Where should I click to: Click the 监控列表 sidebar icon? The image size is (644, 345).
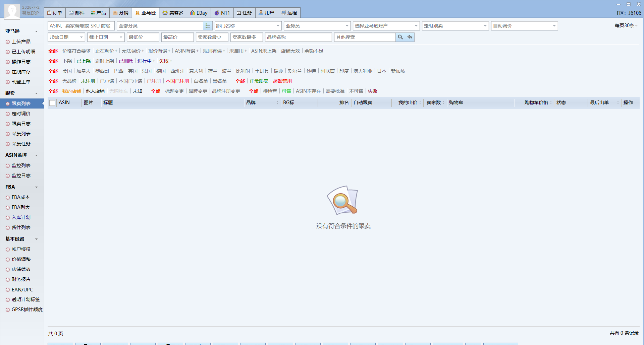click(8, 166)
